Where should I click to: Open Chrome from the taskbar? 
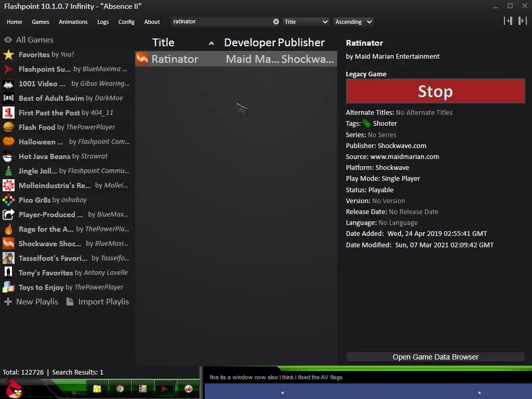120,389
